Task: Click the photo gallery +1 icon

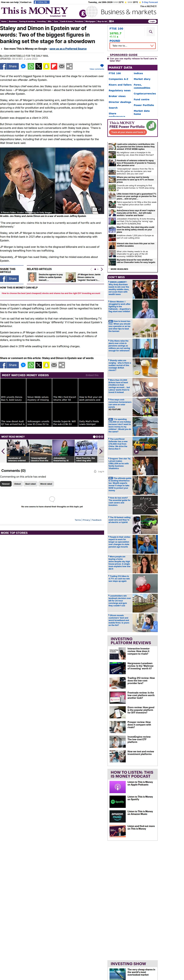Action: [96, 209]
